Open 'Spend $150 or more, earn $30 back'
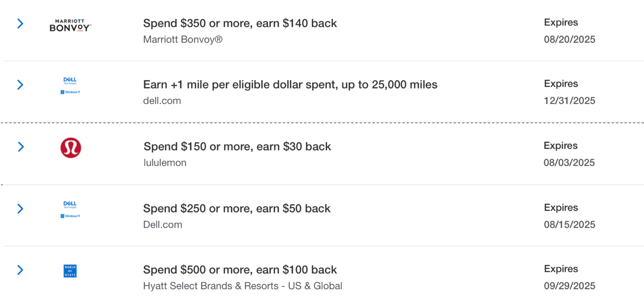Viewport: 644px width, 307px height. (237, 146)
